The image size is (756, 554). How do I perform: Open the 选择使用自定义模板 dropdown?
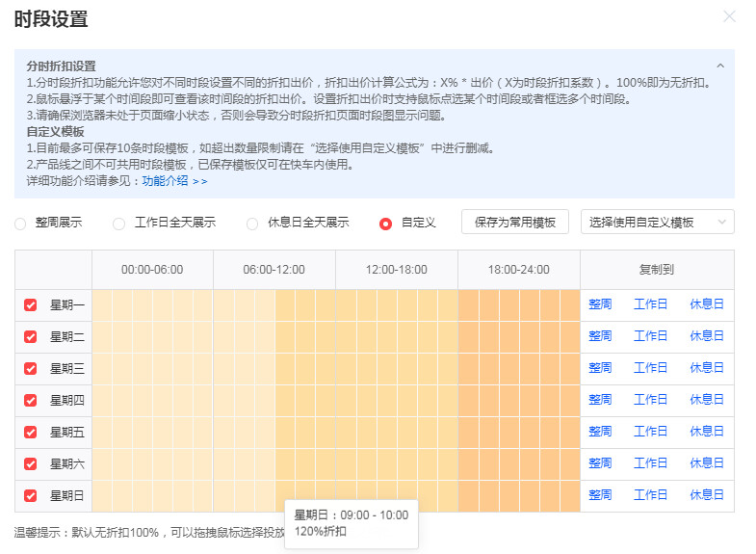click(x=657, y=222)
